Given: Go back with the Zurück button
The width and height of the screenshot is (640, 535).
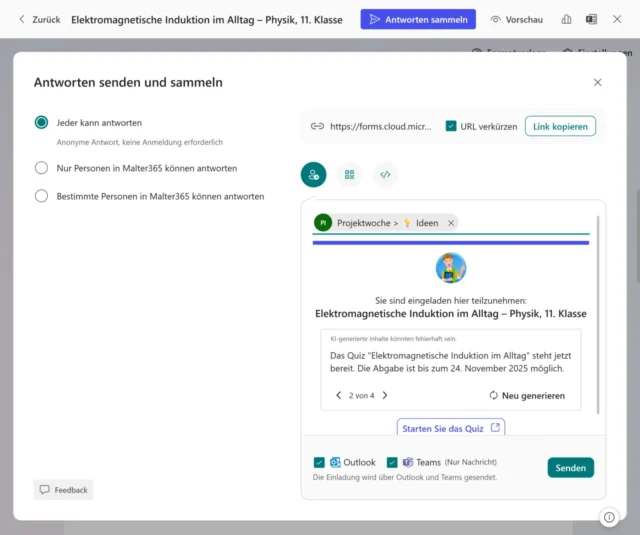Looking at the screenshot, I should click(x=40, y=20).
